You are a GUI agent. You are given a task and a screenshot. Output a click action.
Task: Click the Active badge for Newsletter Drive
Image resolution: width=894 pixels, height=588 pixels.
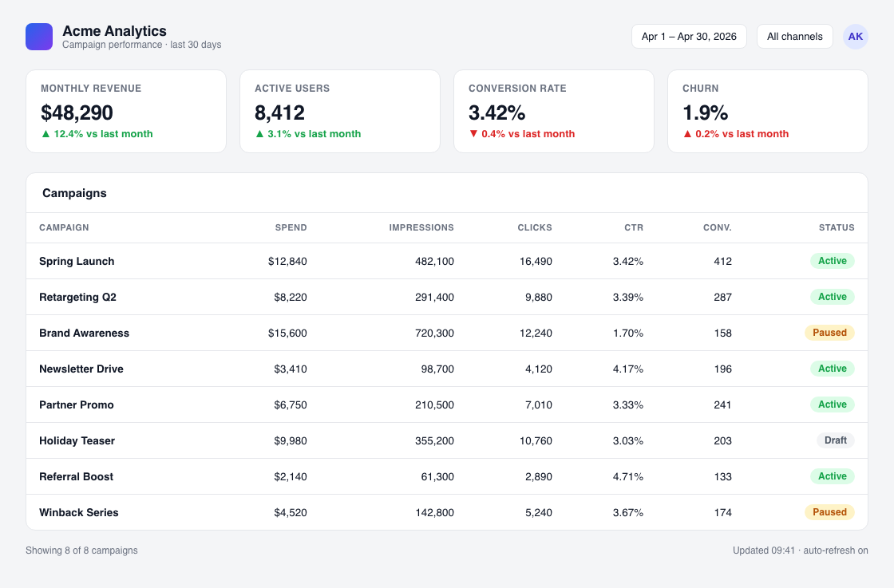pos(833,369)
